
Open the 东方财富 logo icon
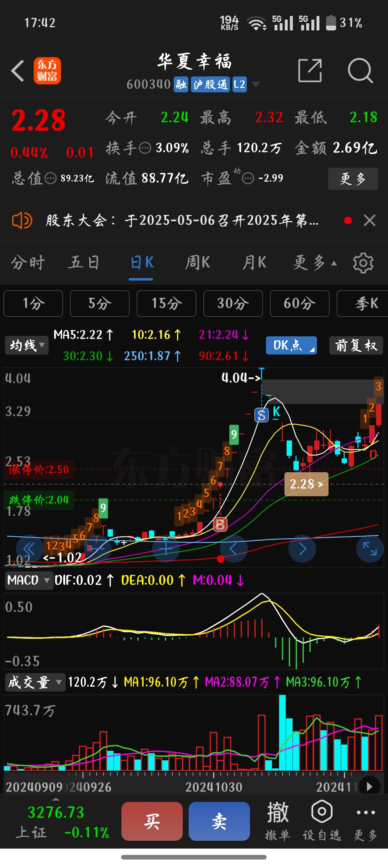point(47,70)
